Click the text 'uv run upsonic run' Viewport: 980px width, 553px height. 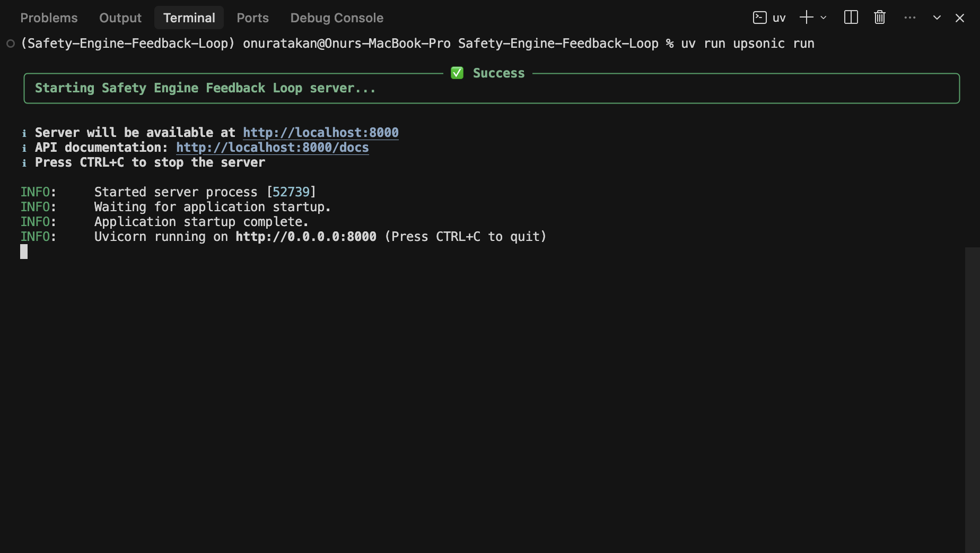click(747, 44)
